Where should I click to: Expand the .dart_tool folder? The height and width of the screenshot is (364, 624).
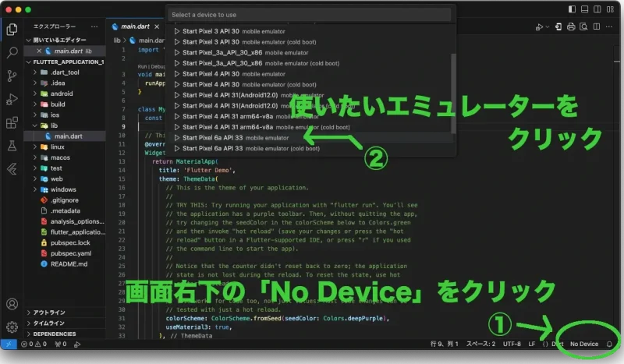pos(65,72)
